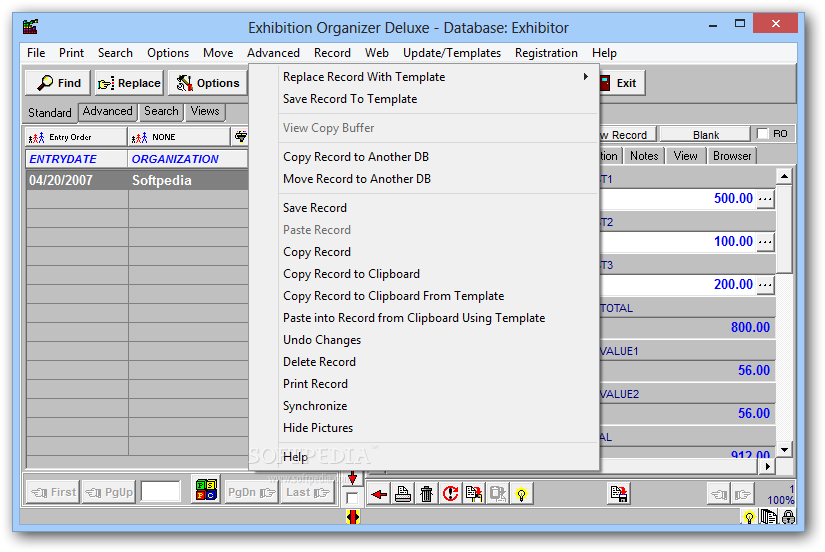This screenshot has height=552, width=825.
Task: Switch to the Advanced tab
Action: pos(107,111)
